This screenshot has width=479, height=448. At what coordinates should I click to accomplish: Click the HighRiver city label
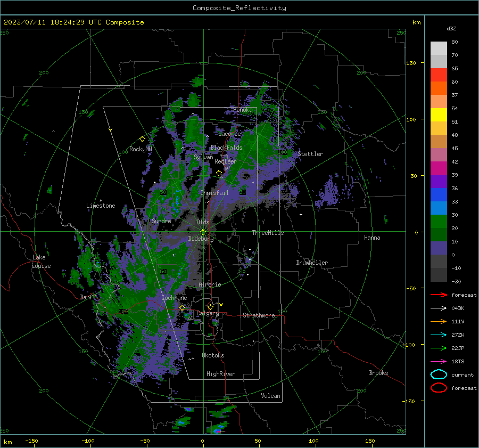[221, 374]
